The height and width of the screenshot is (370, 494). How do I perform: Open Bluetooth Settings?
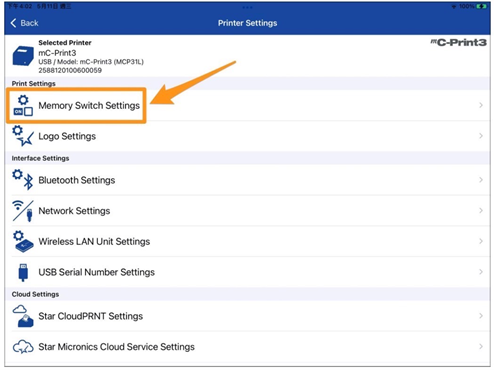[247, 180]
